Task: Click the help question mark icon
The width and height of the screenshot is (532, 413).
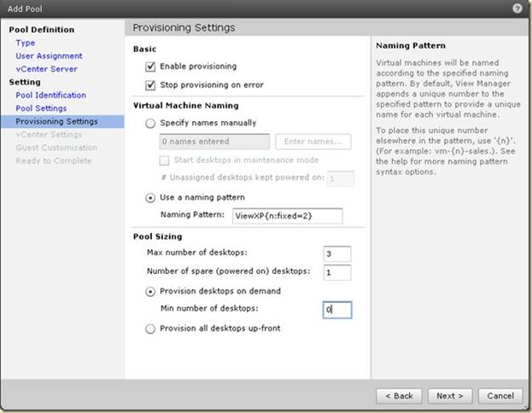Action: 517,8
